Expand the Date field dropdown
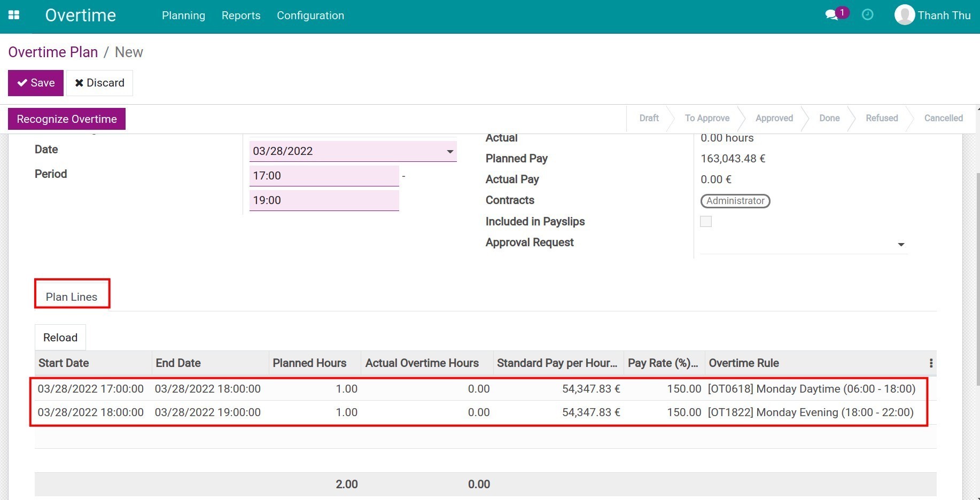The width and height of the screenshot is (980, 500). click(450, 152)
